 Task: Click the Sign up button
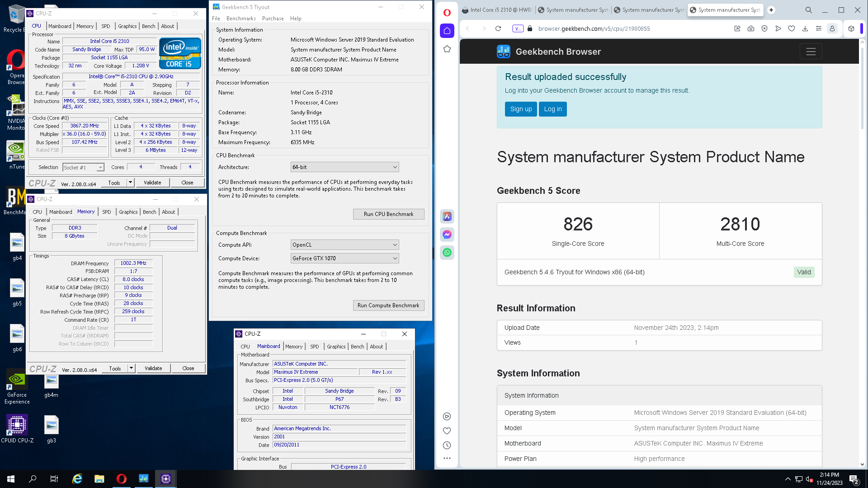(x=521, y=109)
